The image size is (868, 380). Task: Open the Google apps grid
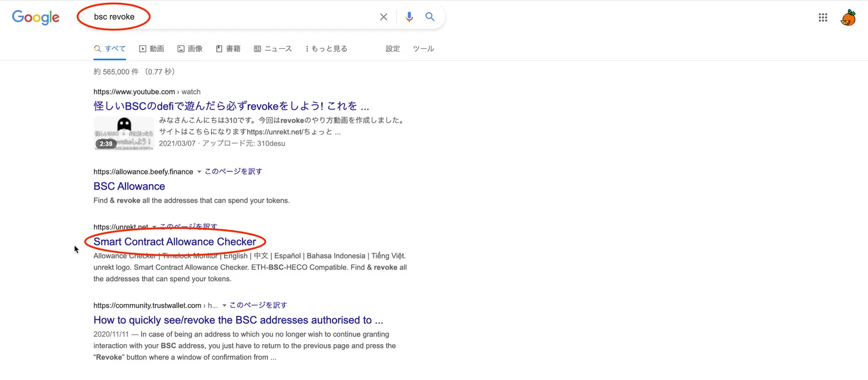823,17
